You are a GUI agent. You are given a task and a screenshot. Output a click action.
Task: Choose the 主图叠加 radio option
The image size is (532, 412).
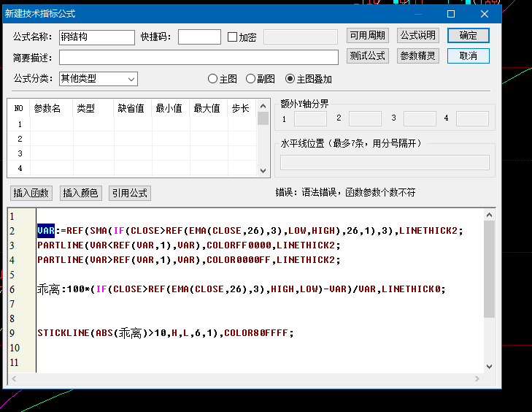[290, 79]
